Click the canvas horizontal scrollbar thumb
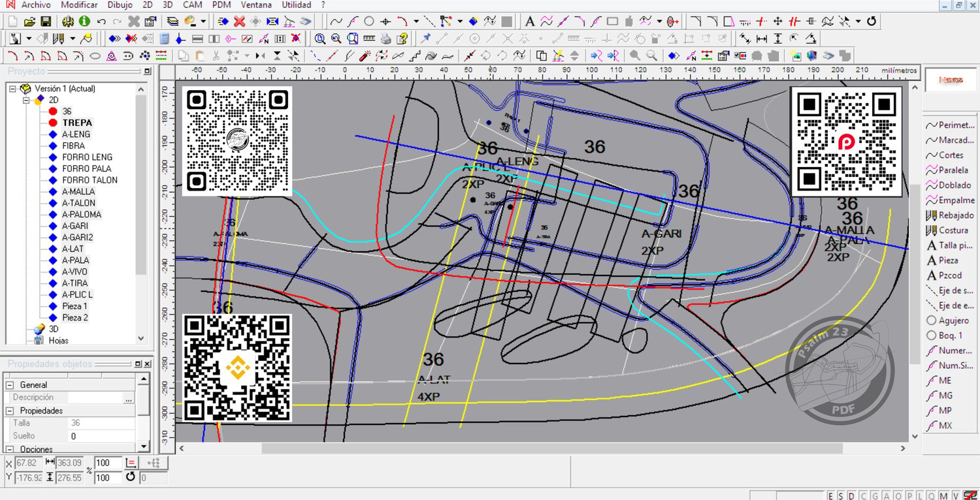 click(x=552, y=448)
